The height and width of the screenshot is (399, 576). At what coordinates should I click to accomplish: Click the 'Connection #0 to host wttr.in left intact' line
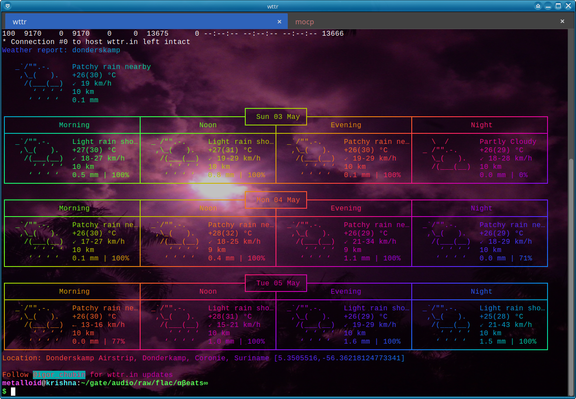96,42
